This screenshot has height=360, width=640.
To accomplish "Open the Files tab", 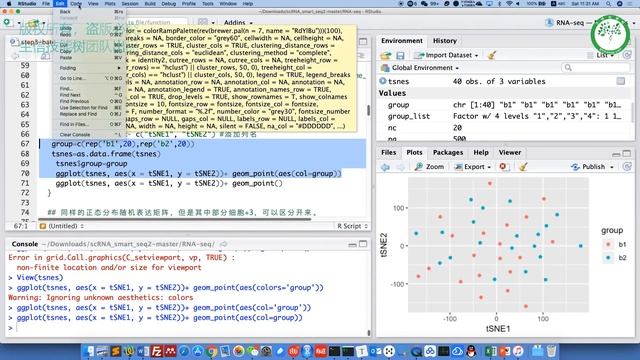I will [x=389, y=152].
